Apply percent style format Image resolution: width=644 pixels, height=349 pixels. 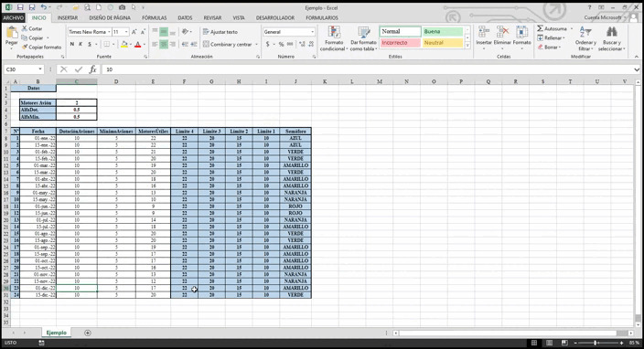(x=281, y=44)
